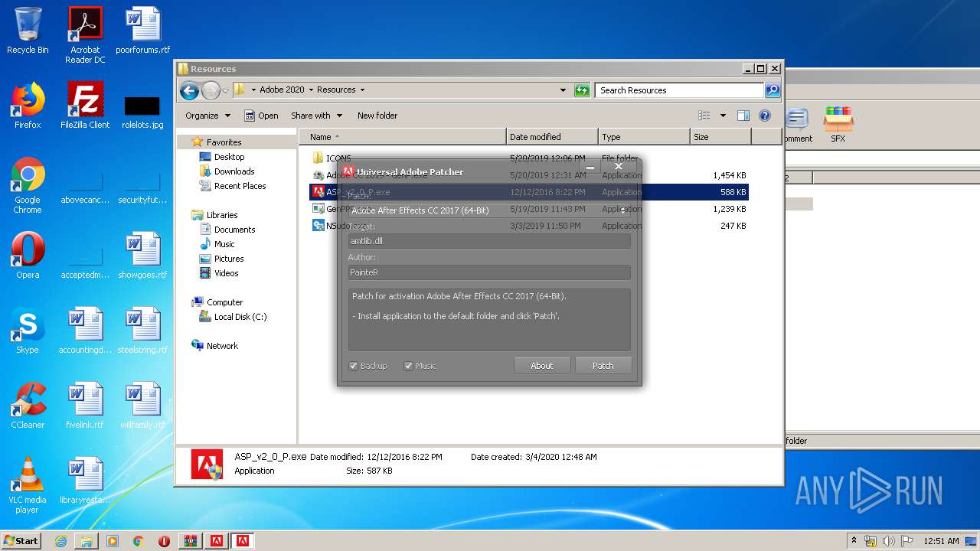Select the GenPP file icon
Screen dimensions: 980x551
point(318,209)
